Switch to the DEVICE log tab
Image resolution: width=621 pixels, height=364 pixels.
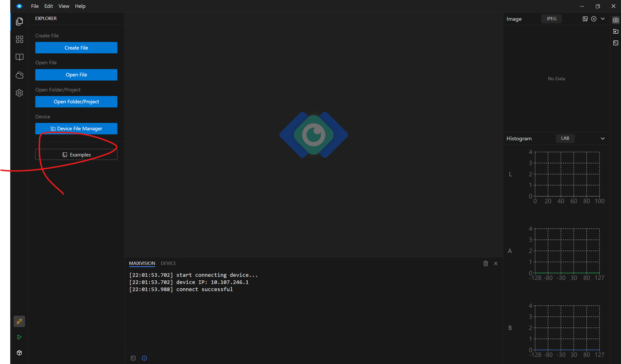pos(168,263)
